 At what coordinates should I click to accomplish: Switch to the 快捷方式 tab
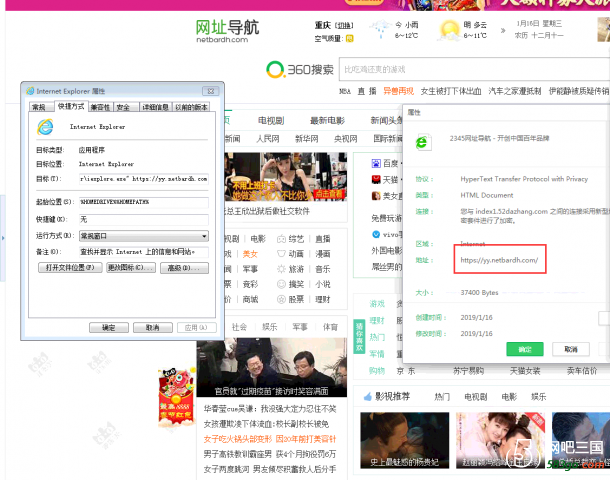tap(71, 106)
